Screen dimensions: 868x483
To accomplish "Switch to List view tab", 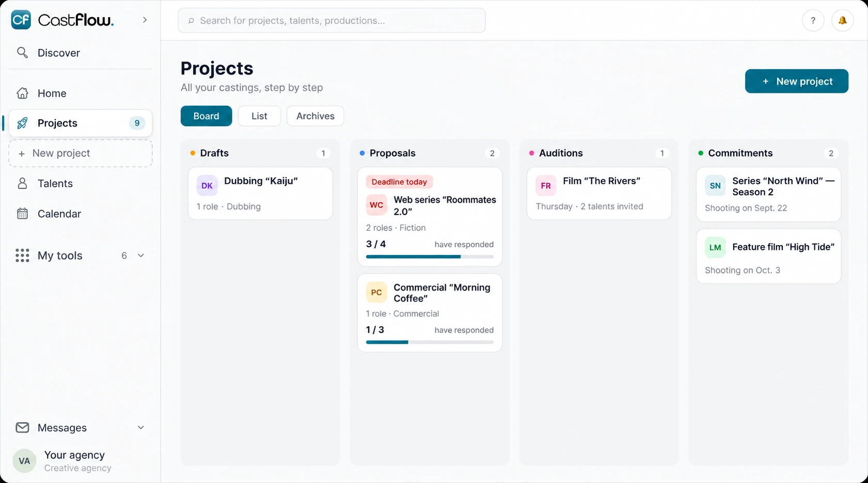I will pos(259,116).
